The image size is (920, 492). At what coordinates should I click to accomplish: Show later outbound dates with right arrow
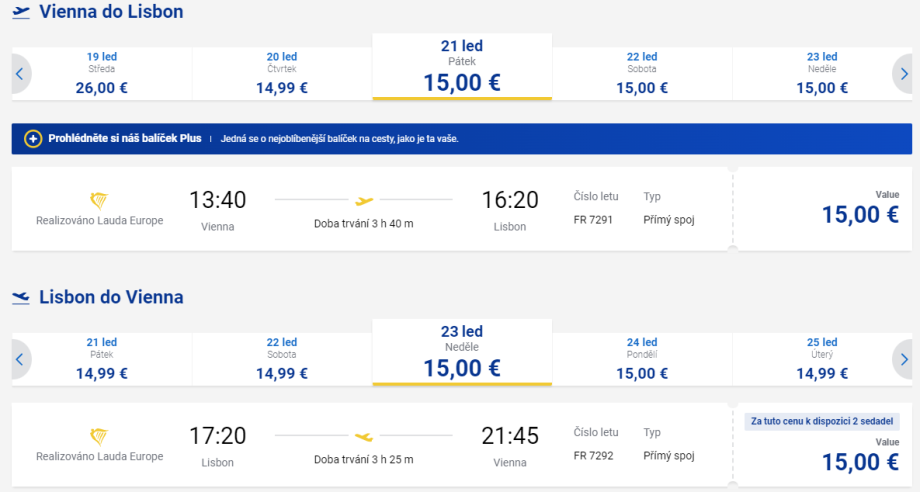pyautogui.click(x=902, y=72)
